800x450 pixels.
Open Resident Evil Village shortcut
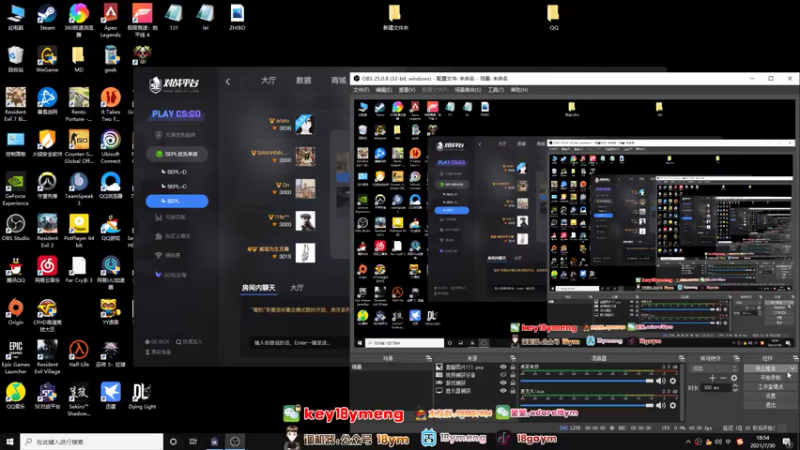47,358
